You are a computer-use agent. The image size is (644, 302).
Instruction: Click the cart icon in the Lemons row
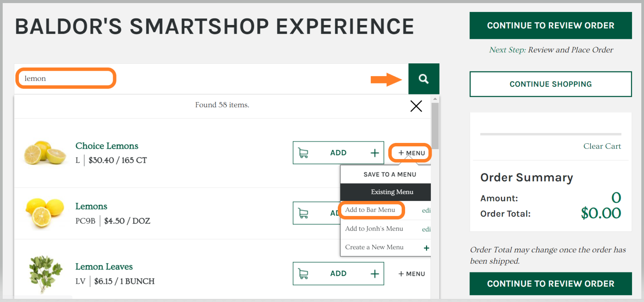pos(304,213)
